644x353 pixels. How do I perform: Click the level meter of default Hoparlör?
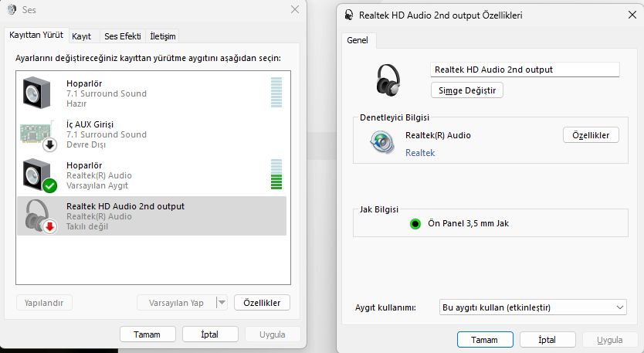coord(276,175)
